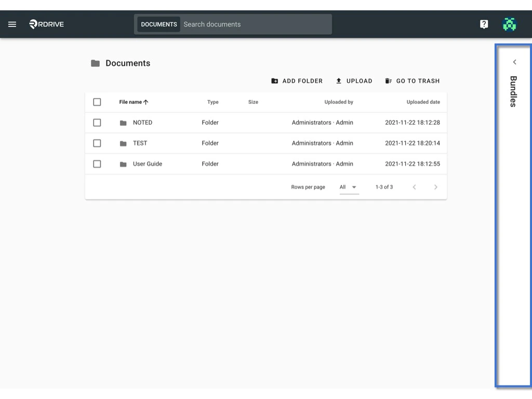The width and height of the screenshot is (532, 399).
Task: Click the 2021-11-22 18:12:28 date cell
Action: pyautogui.click(x=412, y=123)
